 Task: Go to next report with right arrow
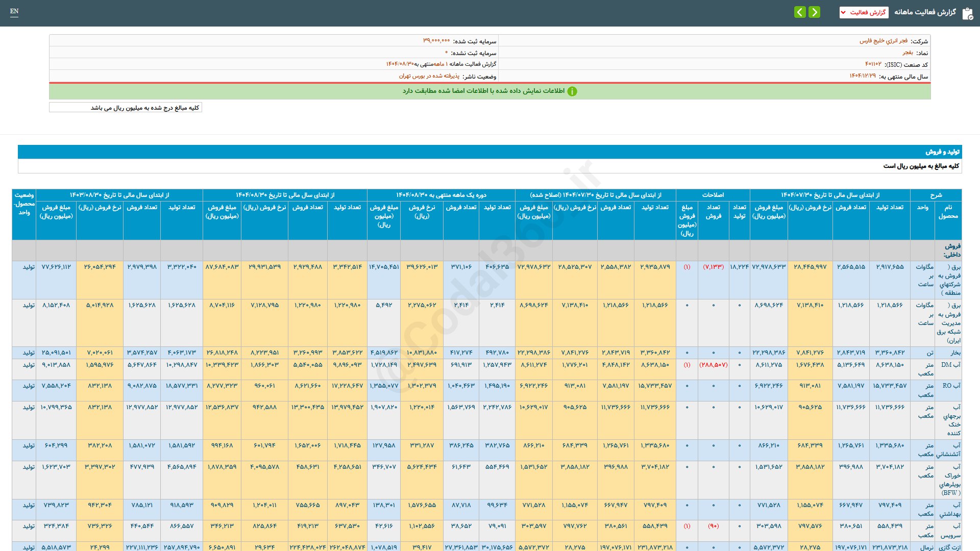[x=815, y=12]
